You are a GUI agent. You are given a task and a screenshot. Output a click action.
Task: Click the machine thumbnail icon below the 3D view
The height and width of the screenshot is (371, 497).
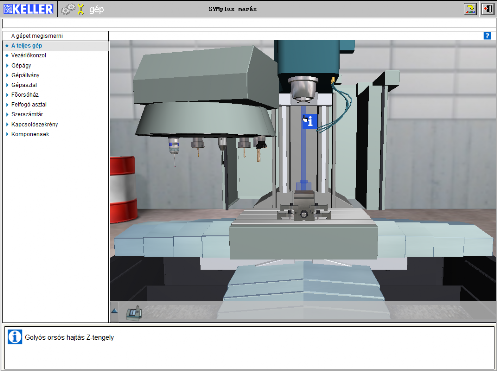pyautogui.click(x=134, y=313)
